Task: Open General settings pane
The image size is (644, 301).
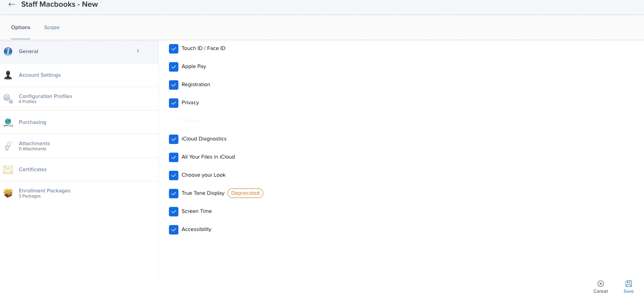Action: [79, 51]
